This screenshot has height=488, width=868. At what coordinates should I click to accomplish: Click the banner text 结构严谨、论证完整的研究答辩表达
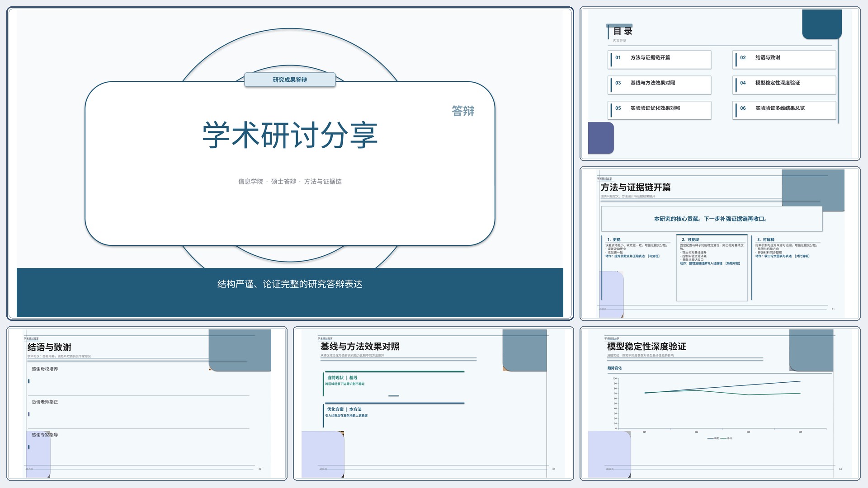[x=290, y=284]
